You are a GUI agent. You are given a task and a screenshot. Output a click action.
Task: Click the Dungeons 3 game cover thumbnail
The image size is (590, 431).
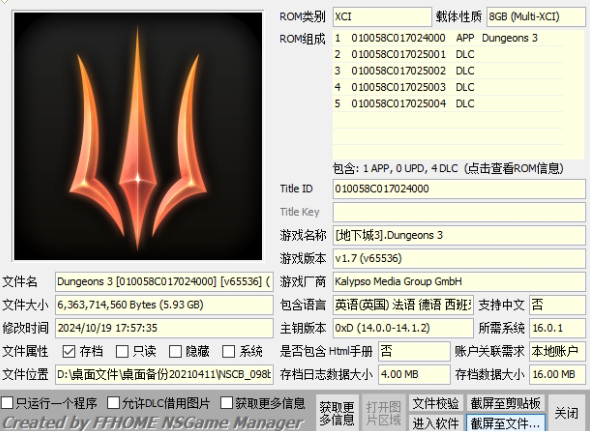[138, 136]
